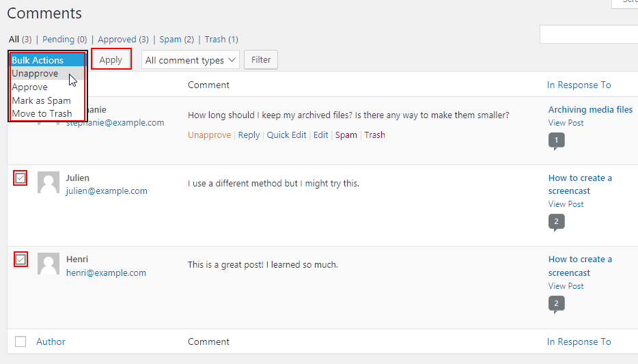Click comment count bubble in Julien's row

(556, 222)
